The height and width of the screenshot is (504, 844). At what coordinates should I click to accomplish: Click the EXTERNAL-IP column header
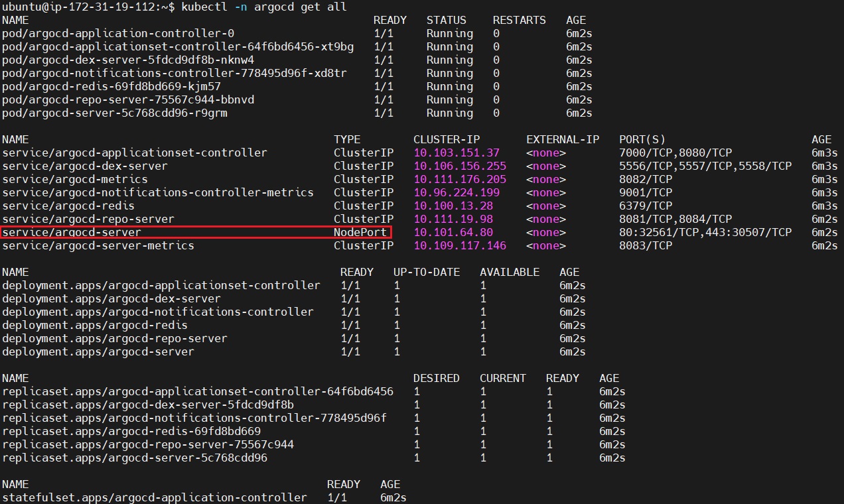(x=562, y=139)
